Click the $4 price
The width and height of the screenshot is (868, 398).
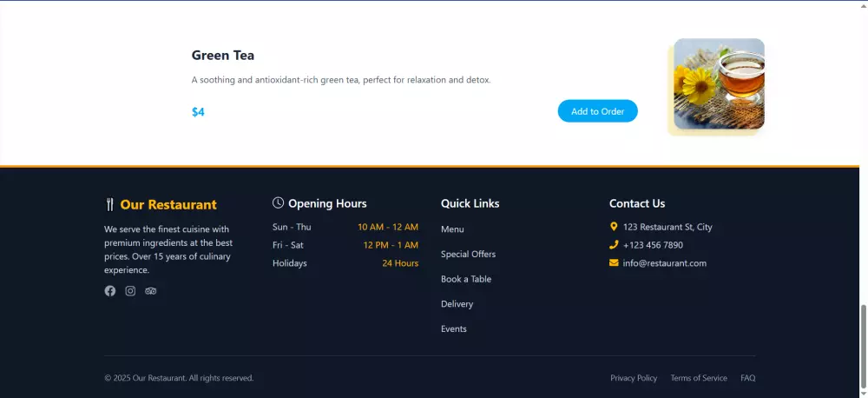pos(198,112)
